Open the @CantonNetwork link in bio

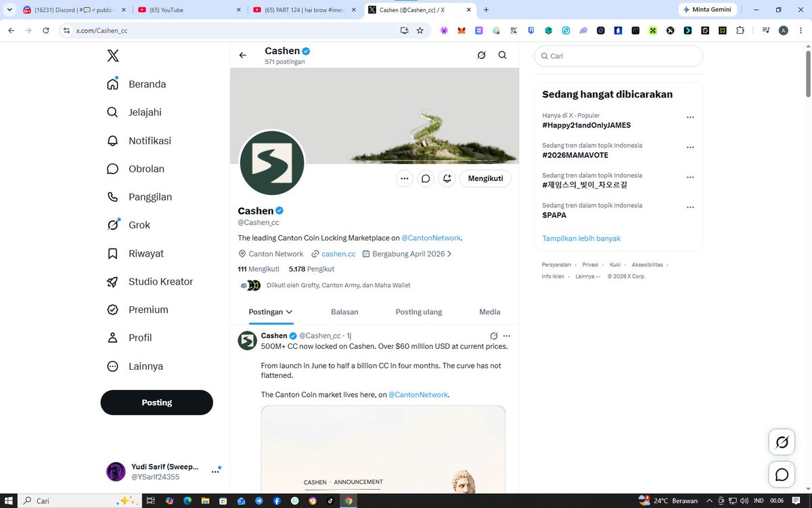coord(432,238)
